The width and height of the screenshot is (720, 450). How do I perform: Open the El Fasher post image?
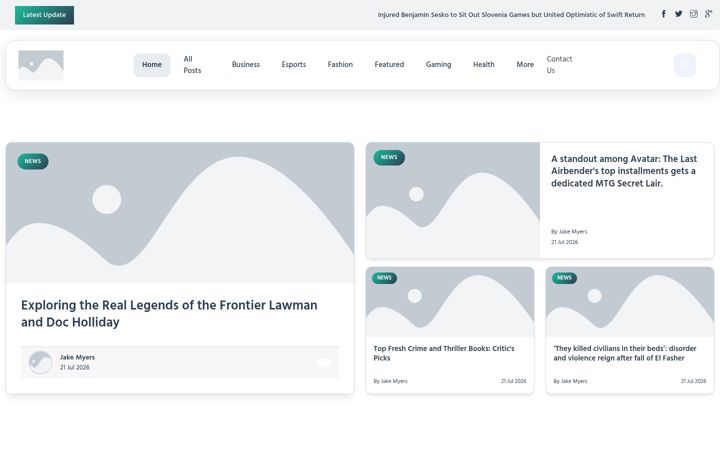tap(630, 302)
